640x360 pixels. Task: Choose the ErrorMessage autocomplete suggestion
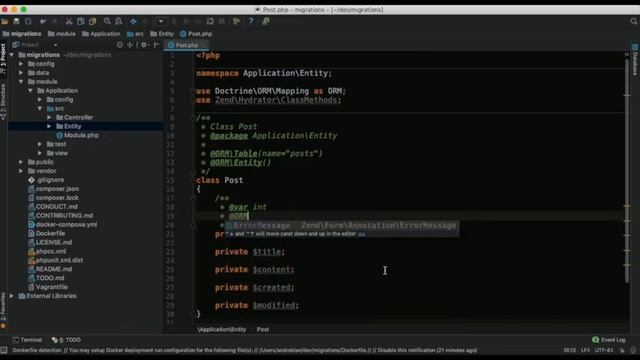(x=342, y=225)
